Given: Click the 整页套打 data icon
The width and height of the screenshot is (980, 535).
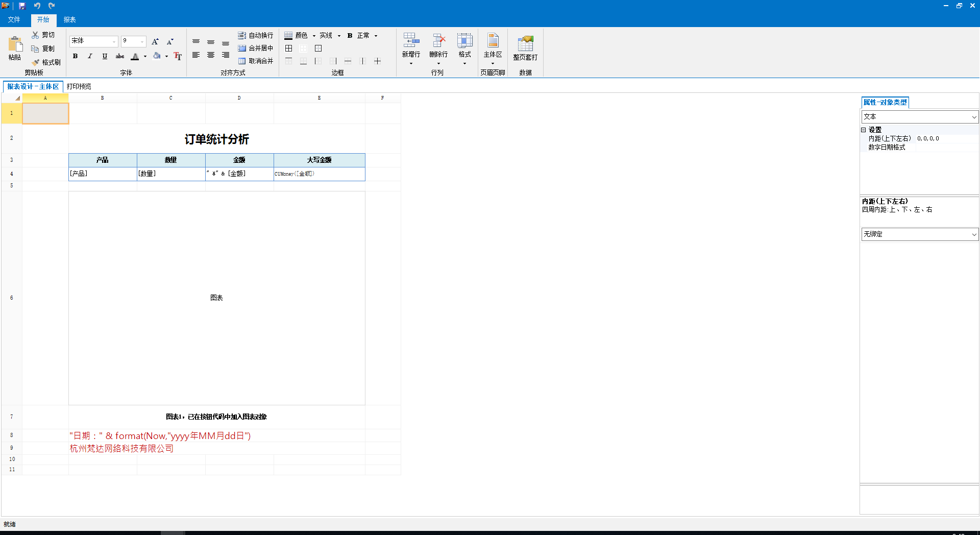Looking at the screenshot, I should point(525,44).
